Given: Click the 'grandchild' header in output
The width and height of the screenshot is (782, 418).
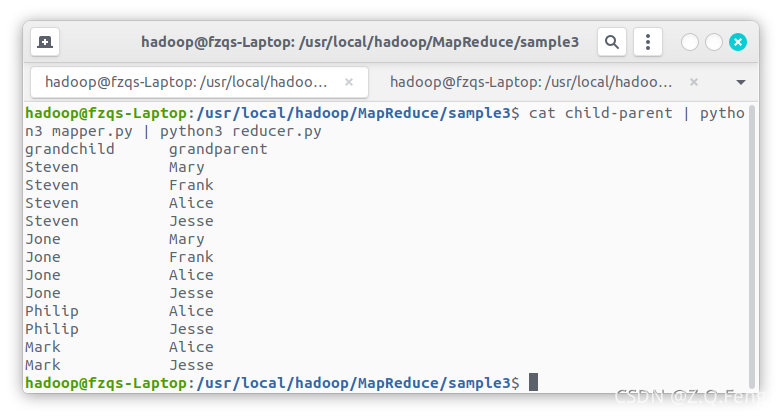Looking at the screenshot, I should point(70,149).
